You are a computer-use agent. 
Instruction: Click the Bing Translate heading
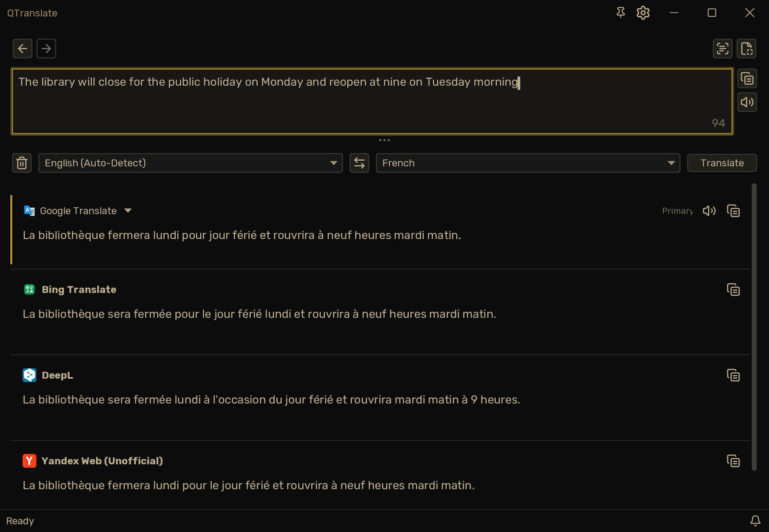tap(79, 290)
